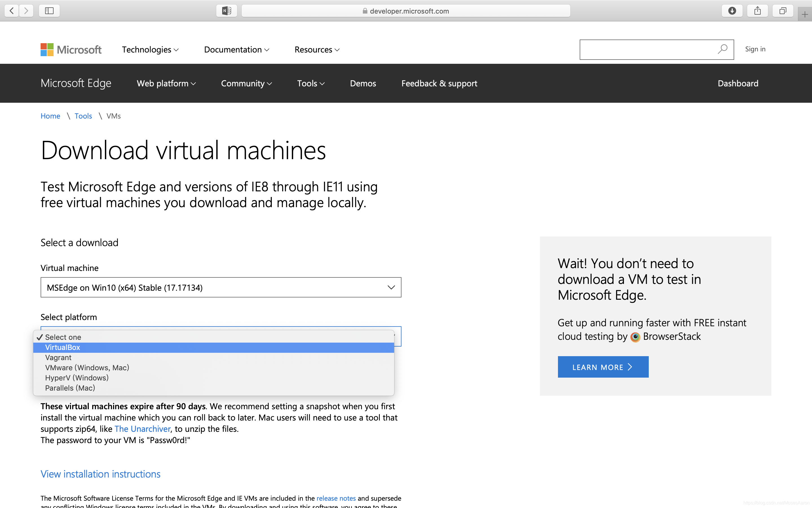Click the BrowserStack logo icon
812x508 pixels.
click(x=635, y=337)
